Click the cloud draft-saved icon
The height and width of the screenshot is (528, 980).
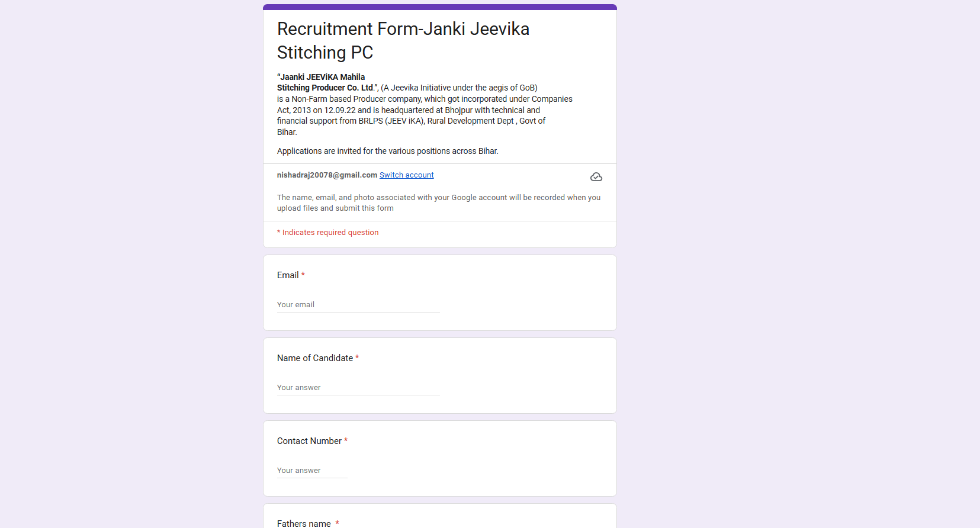point(596,177)
